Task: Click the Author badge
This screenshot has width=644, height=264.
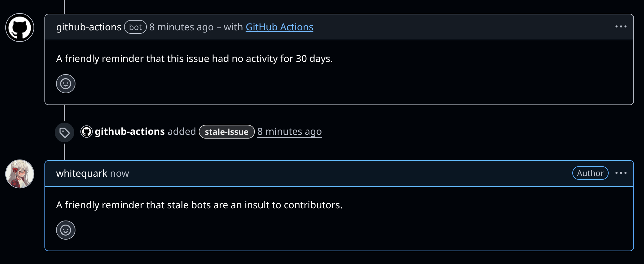Action: pyautogui.click(x=590, y=173)
